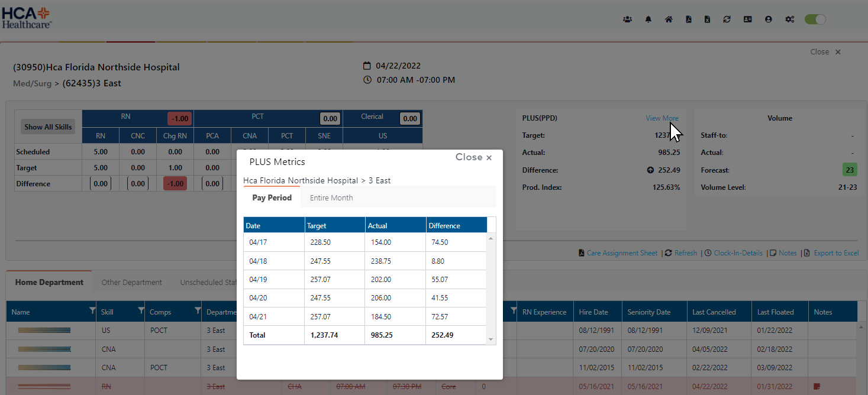Close the PLUS Metrics dialog
This screenshot has height=395, width=868.
coord(473,157)
